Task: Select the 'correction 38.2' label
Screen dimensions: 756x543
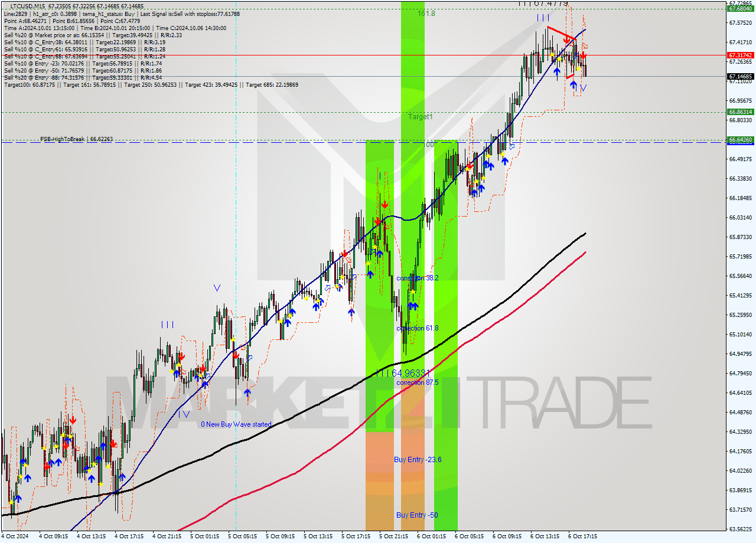Action: (418, 278)
